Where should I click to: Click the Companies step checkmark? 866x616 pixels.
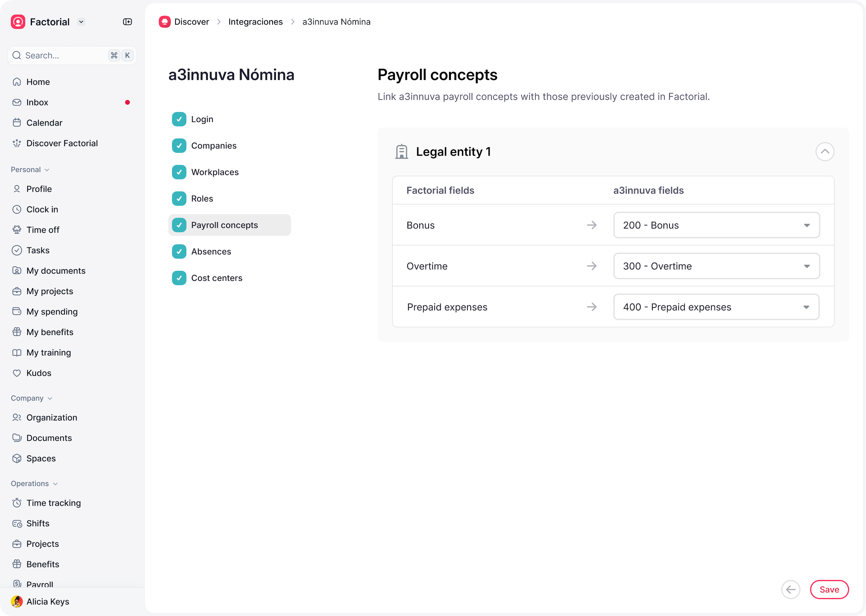click(x=179, y=146)
